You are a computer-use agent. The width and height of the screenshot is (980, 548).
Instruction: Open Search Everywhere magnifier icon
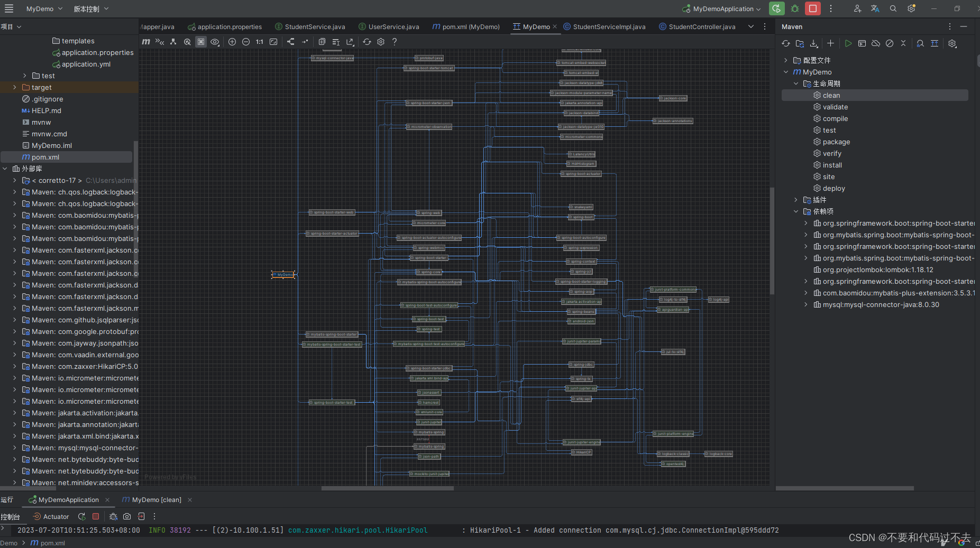[x=893, y=9]
